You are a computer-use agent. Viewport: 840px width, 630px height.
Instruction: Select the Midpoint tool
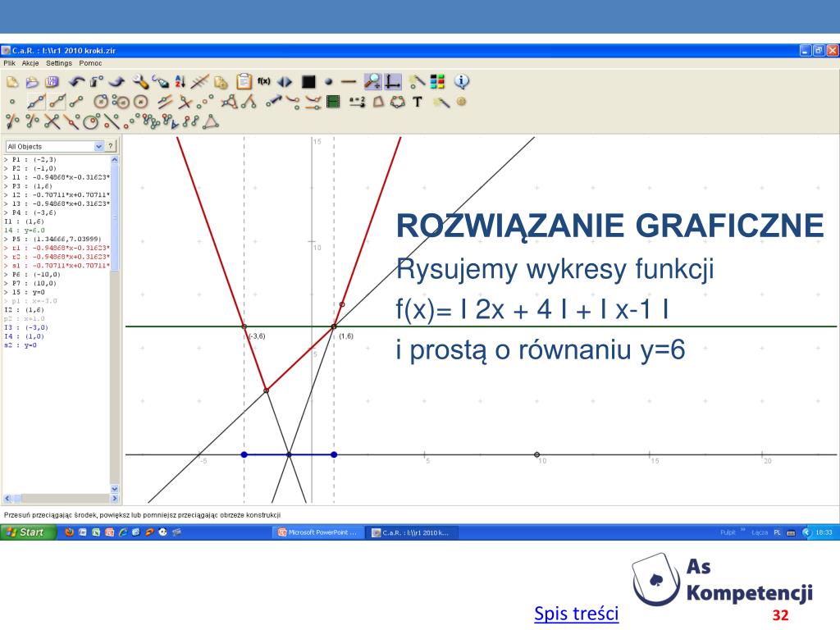[204, 102]
